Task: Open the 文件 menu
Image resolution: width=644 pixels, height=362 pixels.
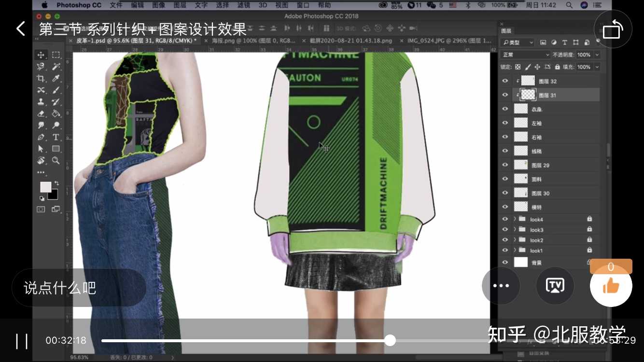Action: click(x=116, y=5)
